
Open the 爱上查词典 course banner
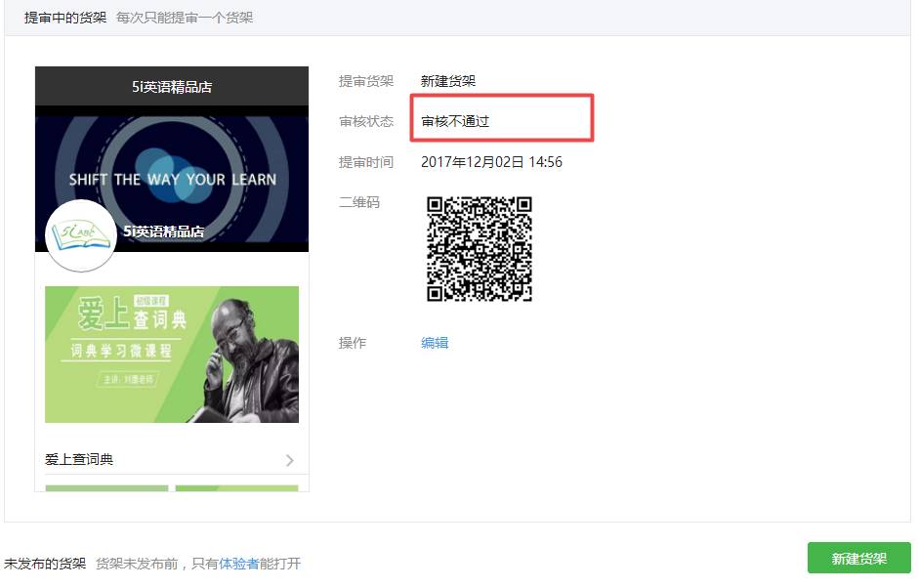click(x=172, y=355)
